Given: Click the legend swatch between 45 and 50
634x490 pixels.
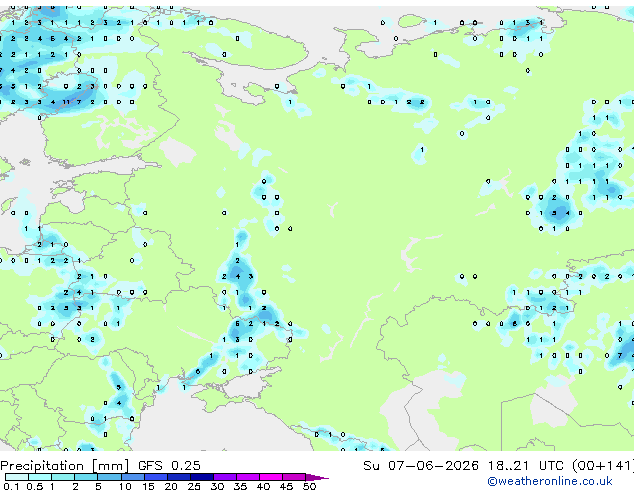Looking at the screenshot, I should (x=294, y=477).
